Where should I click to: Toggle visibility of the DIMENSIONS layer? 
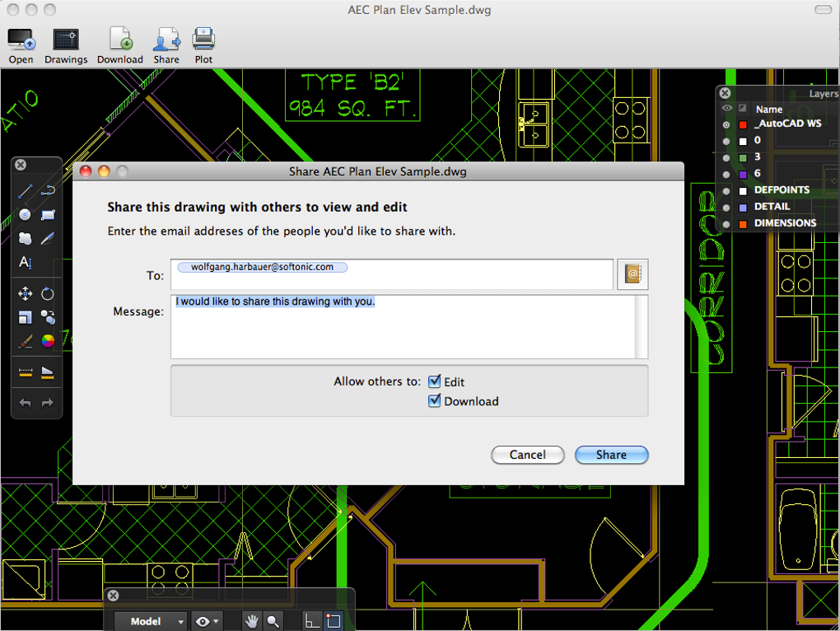pyautogui.click(x=726, y=222)
